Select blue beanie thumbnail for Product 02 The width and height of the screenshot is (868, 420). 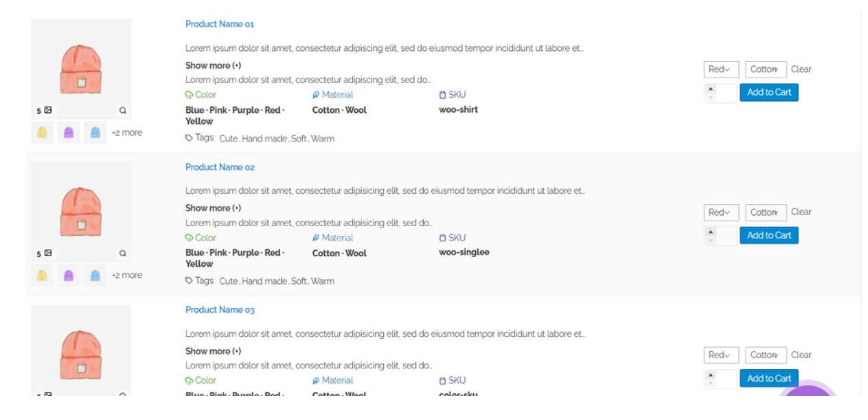95,276
